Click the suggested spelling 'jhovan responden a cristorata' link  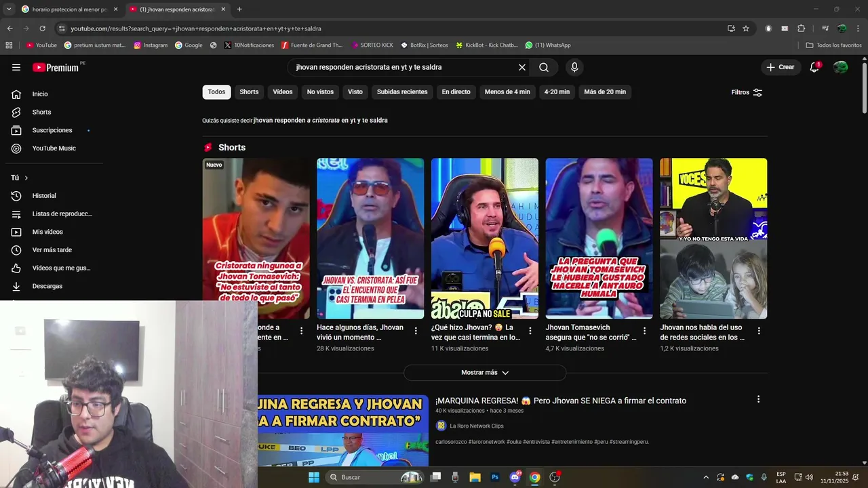pyautogui.click(x=321, y=121)
